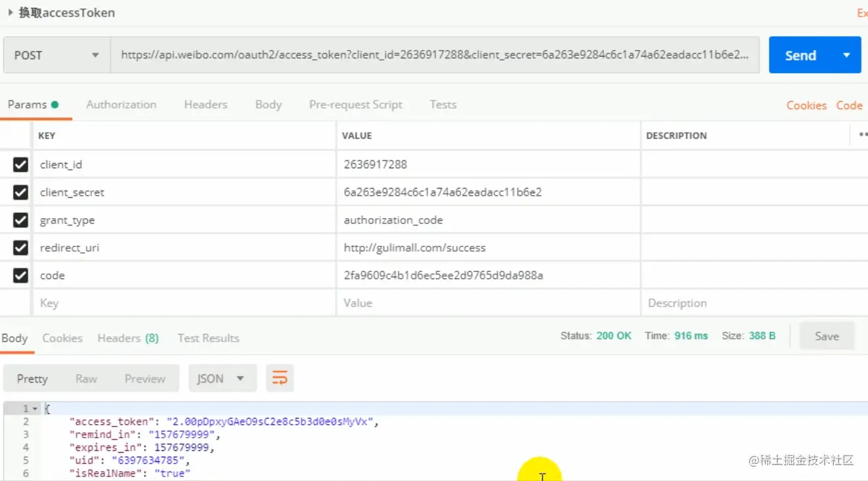868x481 pixels.
Task: Open the request Body tab
Action: coord(269,104)
